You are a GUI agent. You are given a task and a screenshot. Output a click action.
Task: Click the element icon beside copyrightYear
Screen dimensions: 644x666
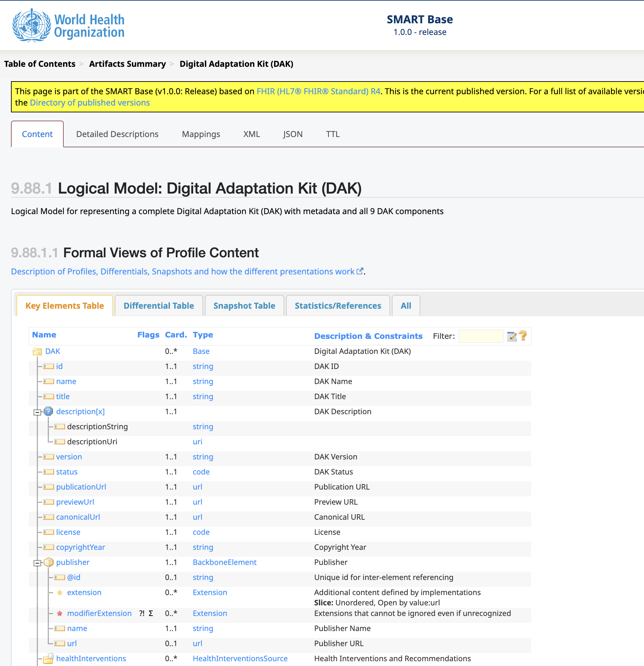point(49,547)
